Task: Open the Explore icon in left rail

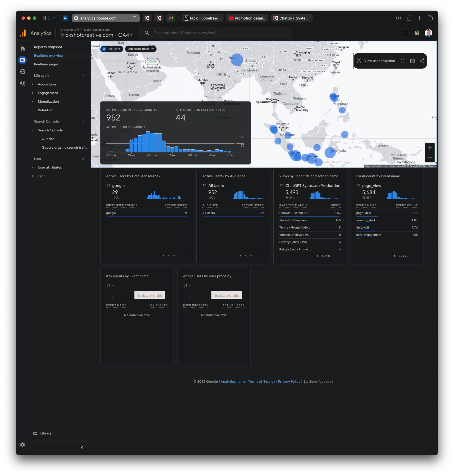Action: 23,71
